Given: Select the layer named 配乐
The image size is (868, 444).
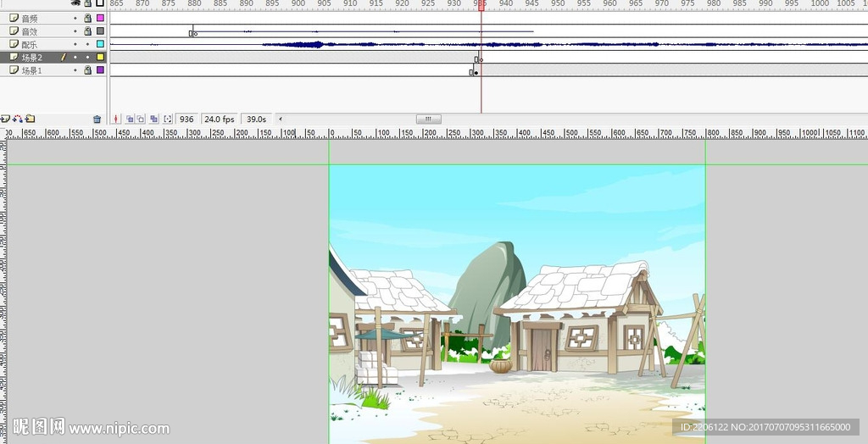Looking at the screenshot, I should 30,44.
